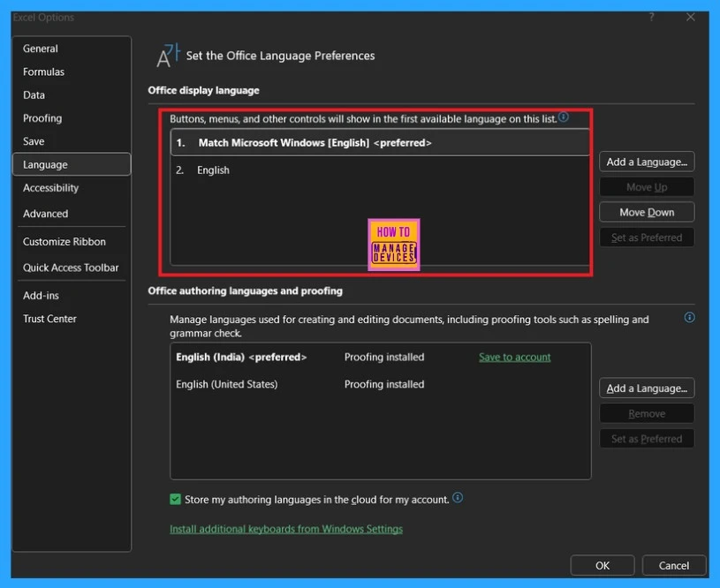Click the help question mark in title bar
This screenshot has height=588, width=720.
(x=651, y=18)
